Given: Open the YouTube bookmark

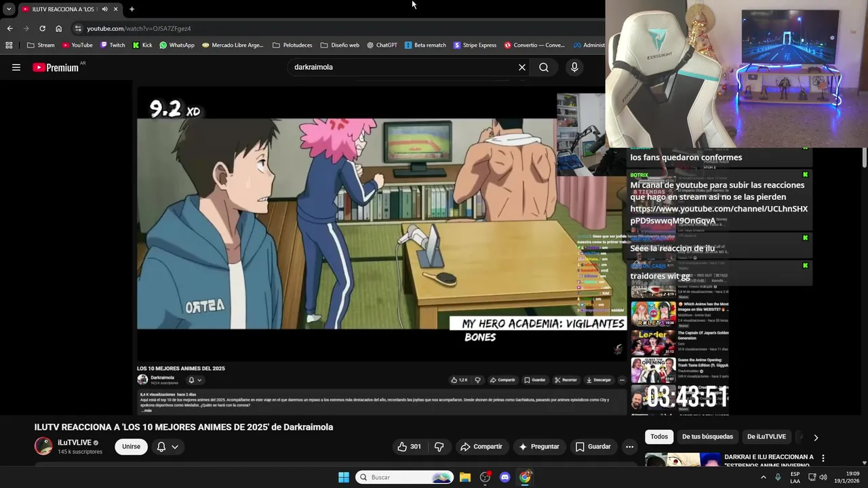Looking at the screenshot, I should [77, 45].
